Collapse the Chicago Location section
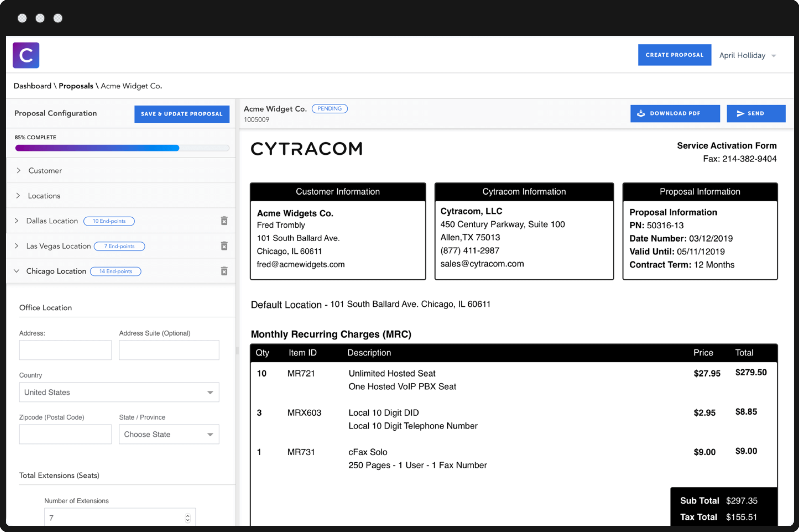The height and width of the screenshot is (532, 799). 17,271
